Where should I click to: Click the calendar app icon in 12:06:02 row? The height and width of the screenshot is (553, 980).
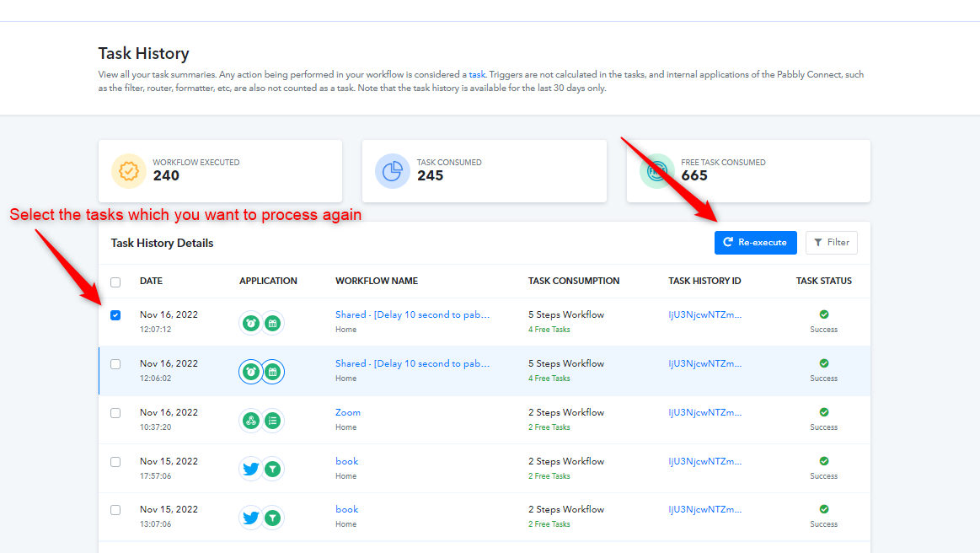[272, 372]
